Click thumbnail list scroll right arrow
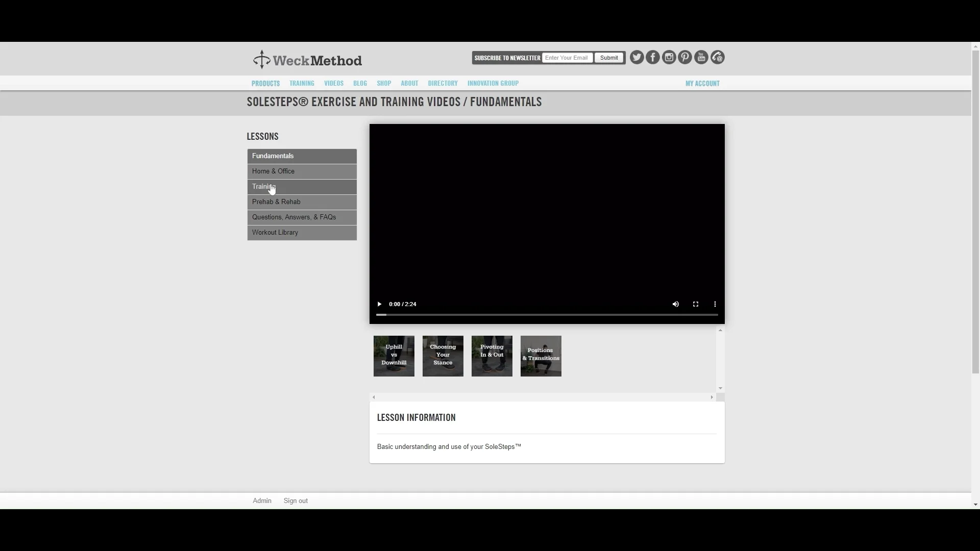980x551 pixels. 712,397
